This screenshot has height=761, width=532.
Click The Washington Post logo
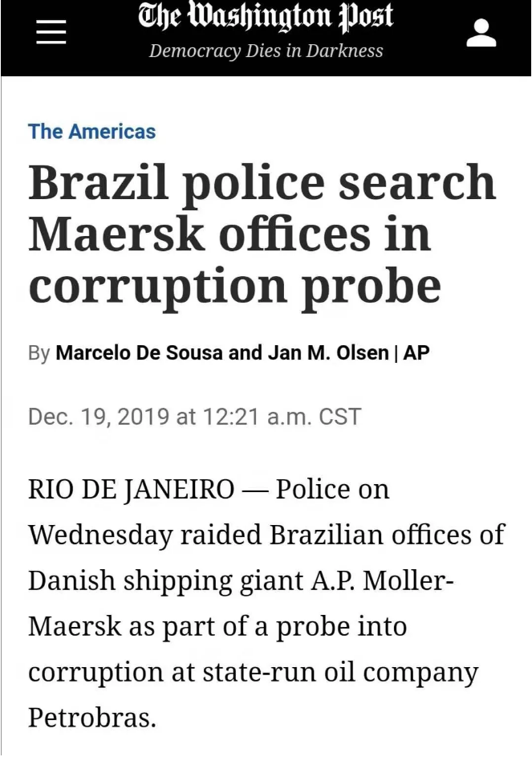(266, 18)
